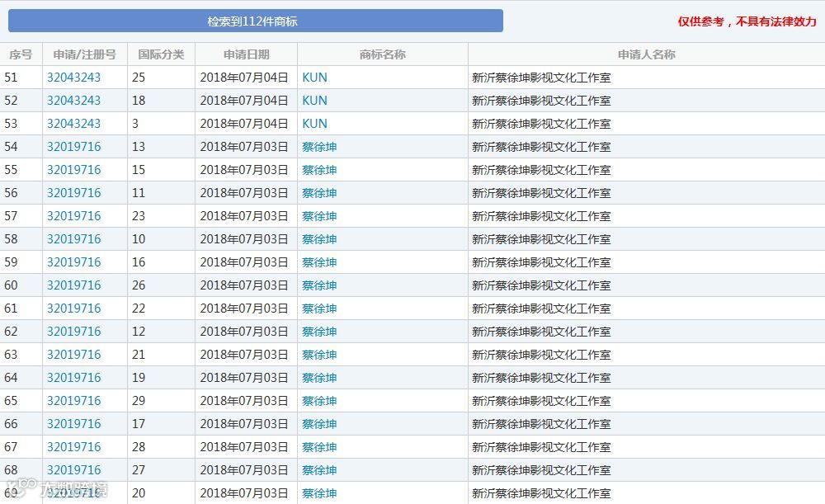The height and width of the screenshot is (504, 825).
Task: Open the KUN trademark link in row 53
Action: (x=314, y=124)
